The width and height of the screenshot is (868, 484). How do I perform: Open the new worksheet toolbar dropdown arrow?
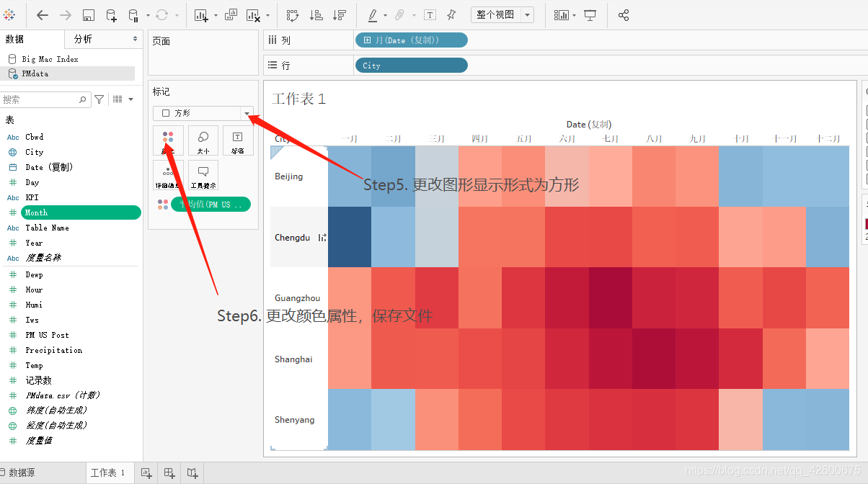tap(214, 15)
